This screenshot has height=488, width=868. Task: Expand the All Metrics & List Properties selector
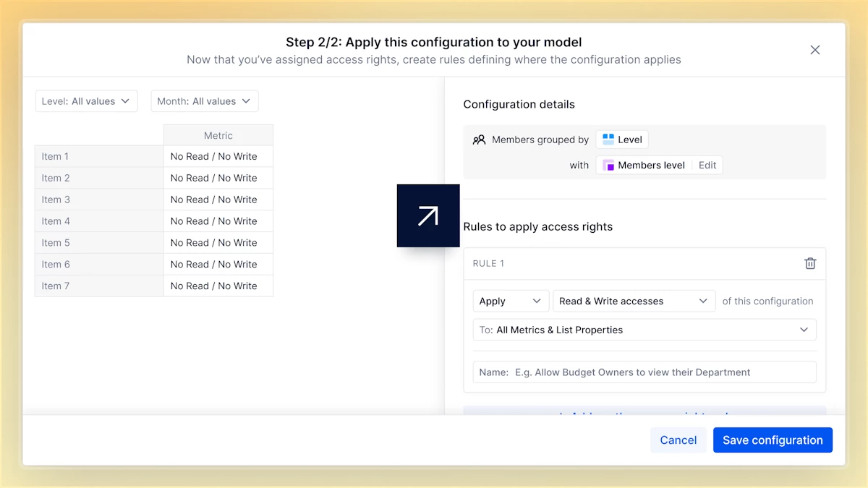644,330
